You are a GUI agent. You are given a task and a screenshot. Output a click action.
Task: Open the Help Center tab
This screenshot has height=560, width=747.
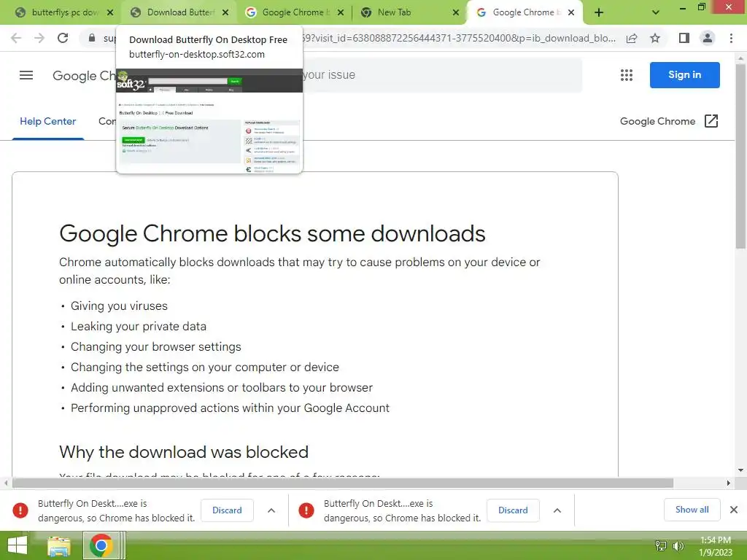click(x=47, y=122)
